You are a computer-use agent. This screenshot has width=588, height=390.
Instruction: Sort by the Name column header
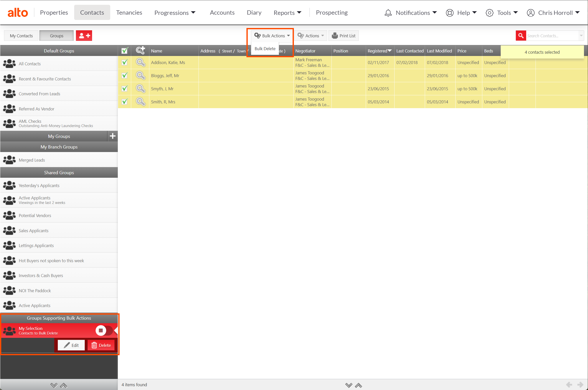click(x=174, y=51)
